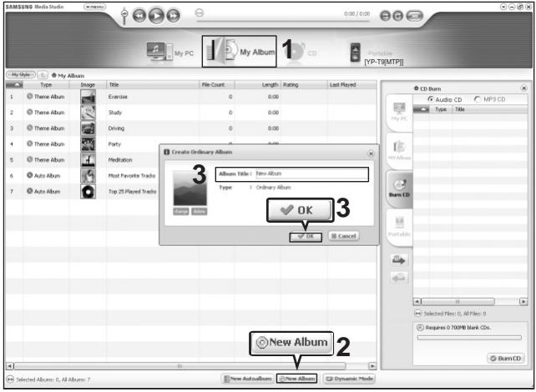Open the Portable YP-T9 device tab
Image resolution: width=536 pixels, height=392 pixels.
click(x=377, y=53)
